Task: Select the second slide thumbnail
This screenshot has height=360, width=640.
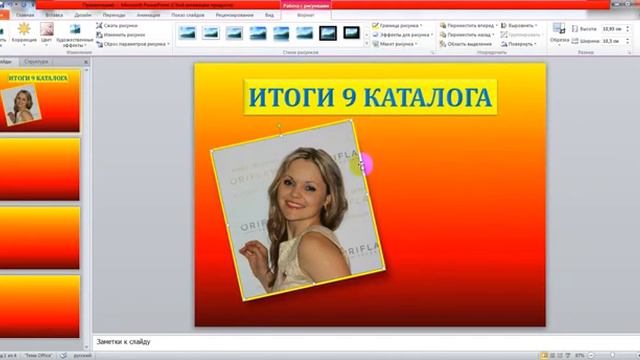Action: 39,169
